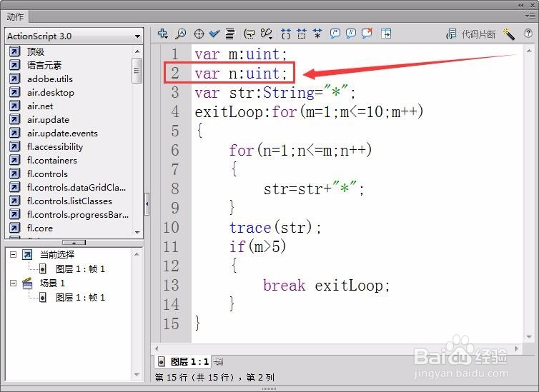Apply line comment icon
Screen dimensions: 539x392
350,34
